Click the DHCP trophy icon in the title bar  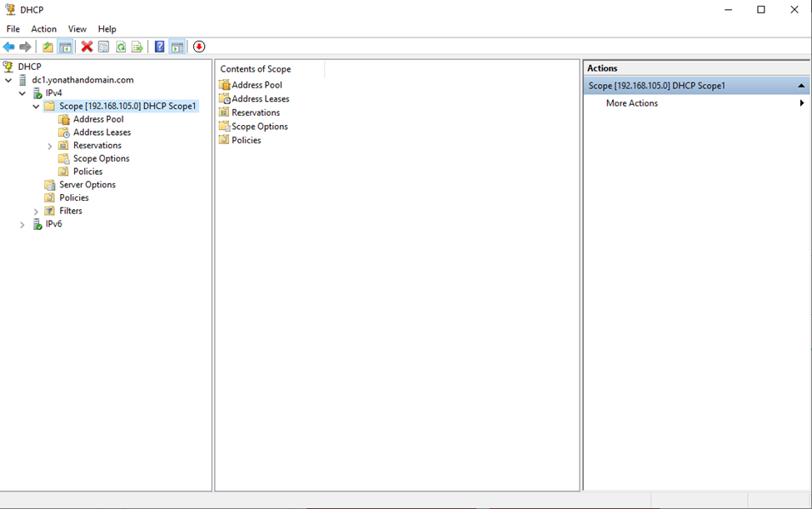[10, 9]
